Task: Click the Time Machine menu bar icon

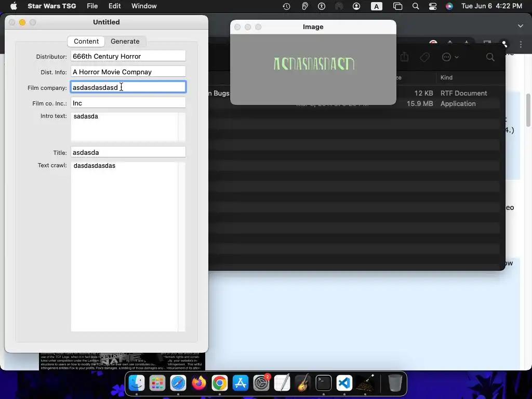Action: 286,6
